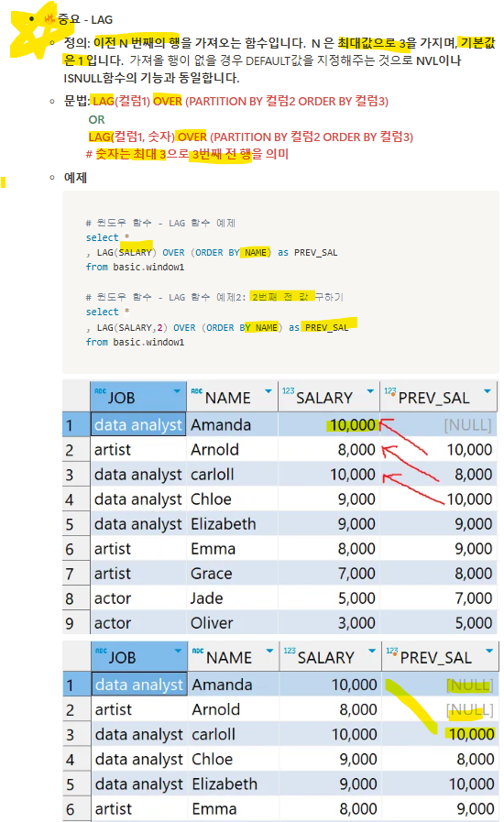Select Jade's PREV_SAL cell showing 7,000
The width and height of the screenshot is (504, 822).
pos(438,598)
